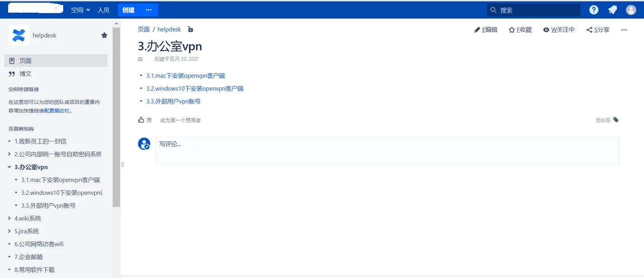Click the 页面 breadcrumb link
Screen dimensions: 644x278
(144, 29)
